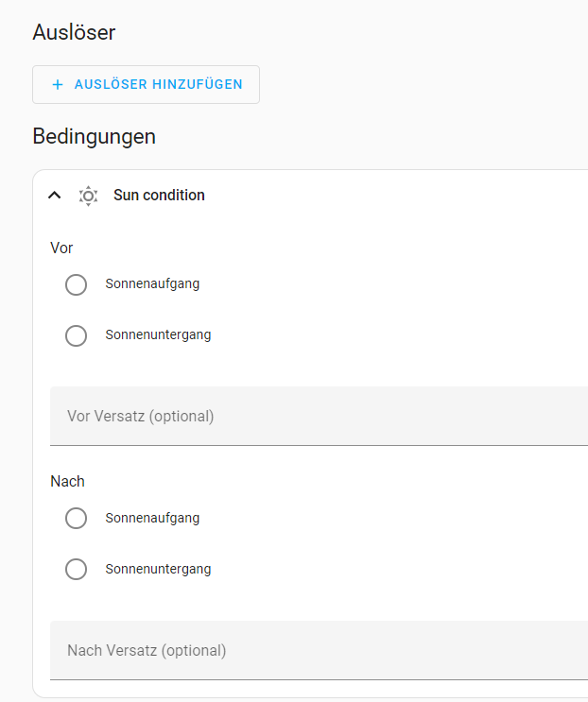This screenshot has width=588, height=702.
Task: Click the AUSLÖSER HINZUFÜGEN button
Action: [146, 85]
